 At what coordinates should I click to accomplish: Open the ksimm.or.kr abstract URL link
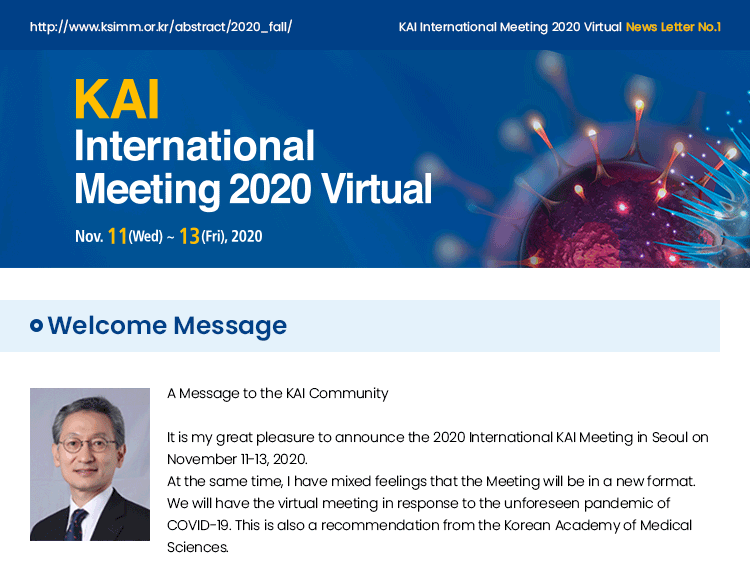[161, 27]
